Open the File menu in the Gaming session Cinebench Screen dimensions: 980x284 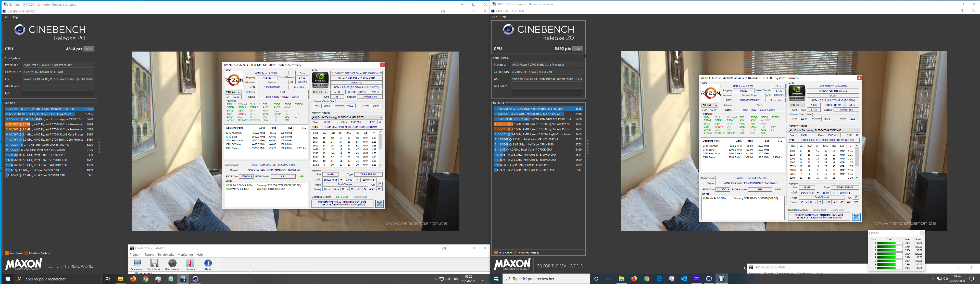click(6, 17)
